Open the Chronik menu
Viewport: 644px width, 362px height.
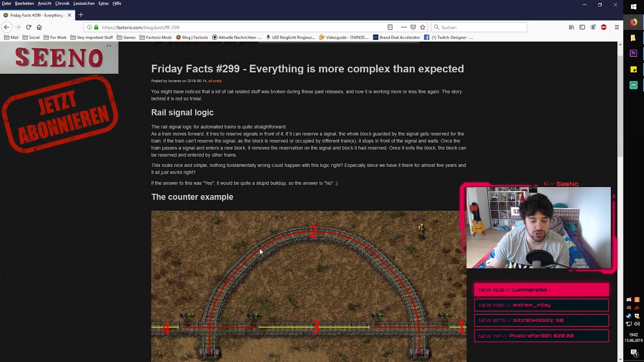[x=62, y=4]
